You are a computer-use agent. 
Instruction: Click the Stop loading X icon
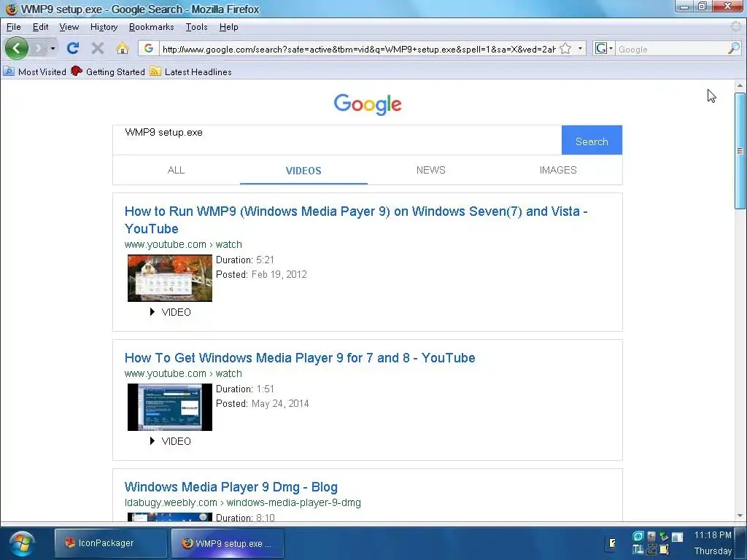[x=98, y=48]
